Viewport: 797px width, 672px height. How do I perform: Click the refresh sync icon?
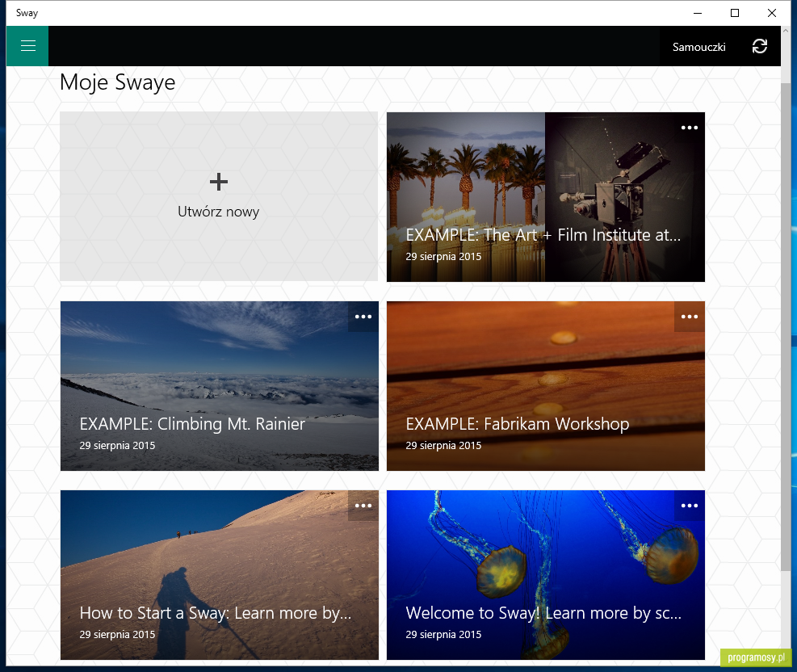(759, 46)
